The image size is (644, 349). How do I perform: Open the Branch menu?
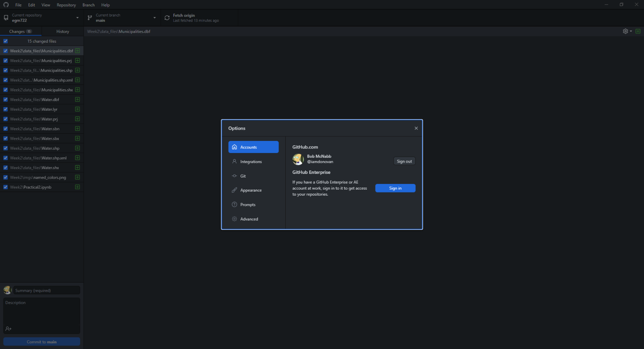[x=89, y=5]
